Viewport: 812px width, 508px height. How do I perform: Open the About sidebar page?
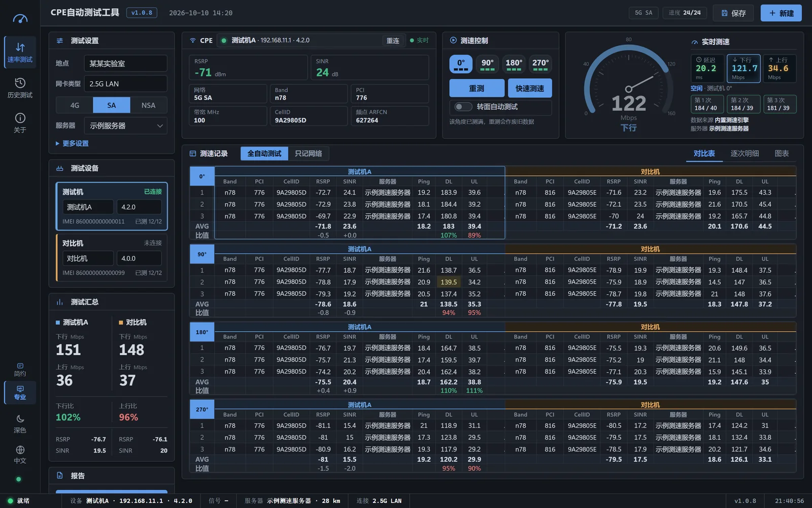pos(20,123)
